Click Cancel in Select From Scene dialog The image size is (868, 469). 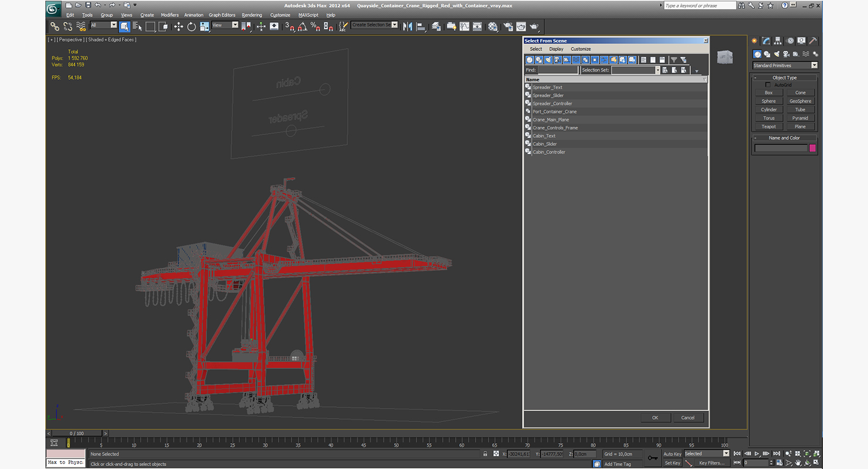tap(688, 418)
